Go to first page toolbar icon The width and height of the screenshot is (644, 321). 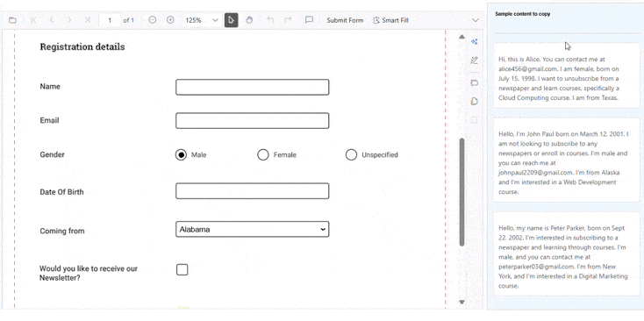coord(33,20)
